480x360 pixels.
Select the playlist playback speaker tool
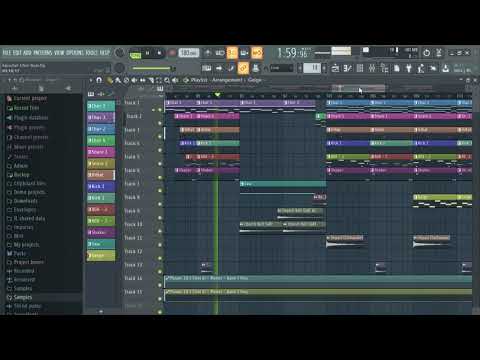[x=175, y=80]
